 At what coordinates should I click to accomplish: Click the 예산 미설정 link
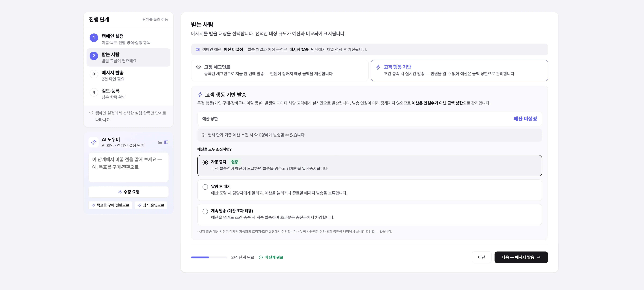[x=525, y=119]
